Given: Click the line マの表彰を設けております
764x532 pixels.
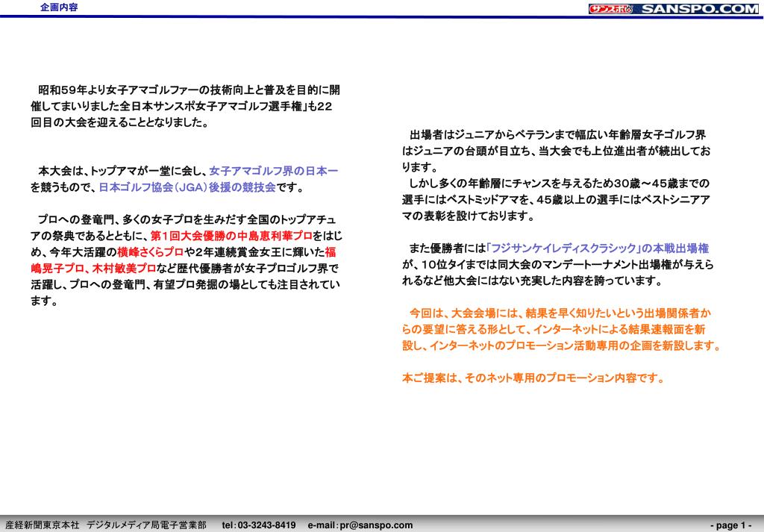Looking at the screenshot, I should 468,216.
